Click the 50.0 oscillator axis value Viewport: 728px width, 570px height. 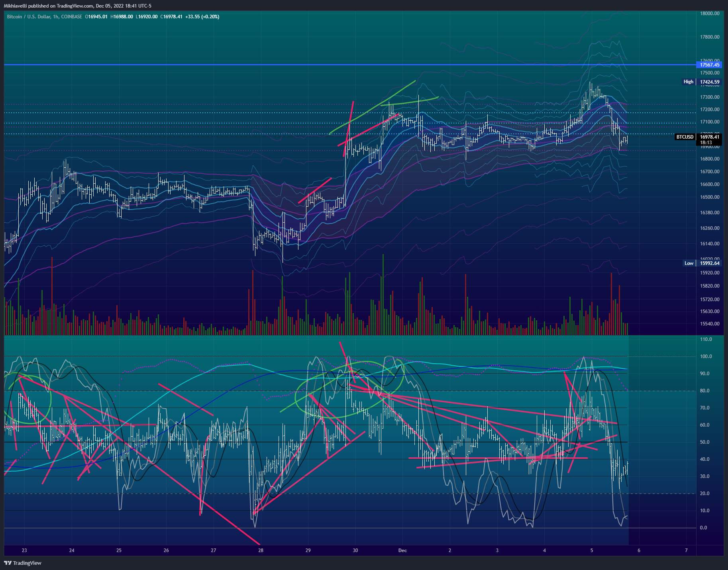[x=705, y=442]
